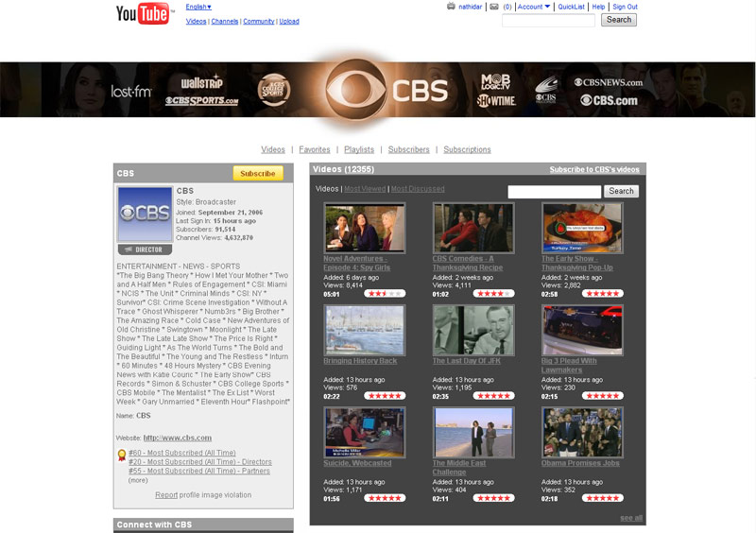This screenshot has width=756, height=533.
Task: Click the yellow Subscribe button
Action: (x=258, y=173)
